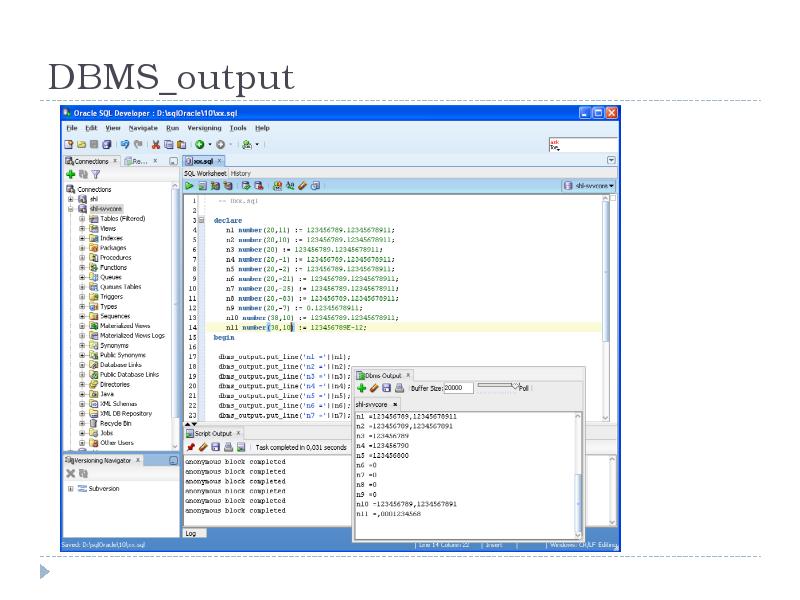Print the Dbms Output contents
The width and height of the screenshot is (800, 600).
[x=397, y=388]
